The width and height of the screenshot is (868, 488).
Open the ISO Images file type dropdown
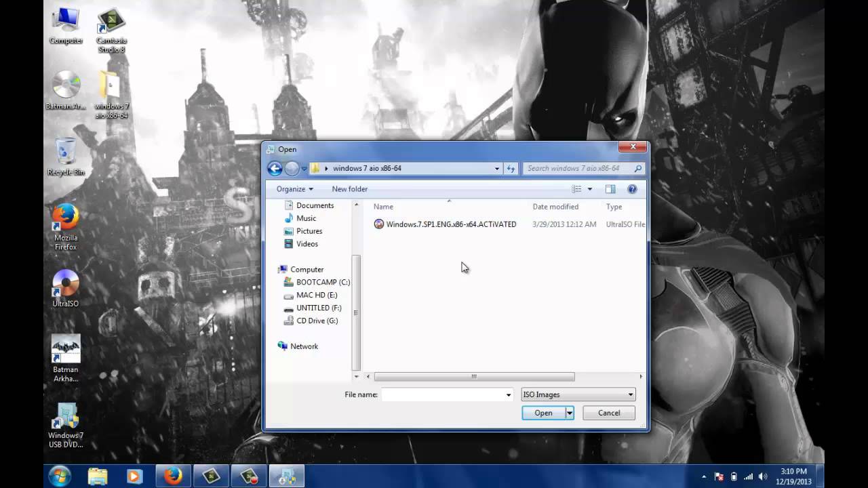click(x=578, y=394)
